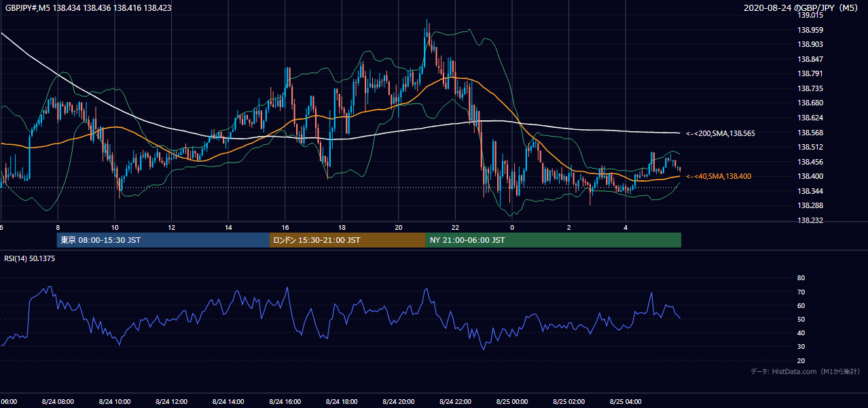Click price axis label 139.015
The image size is (868, 408).
click(809, 15)
